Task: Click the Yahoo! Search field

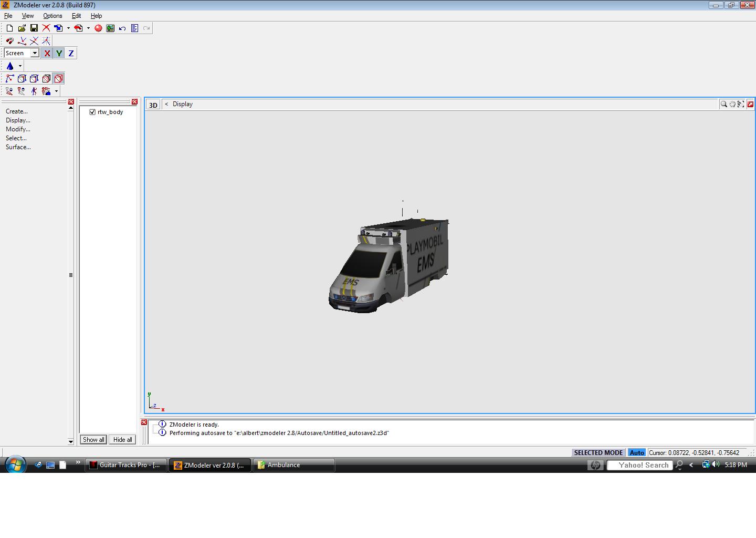Action: [x=639, y=465]
